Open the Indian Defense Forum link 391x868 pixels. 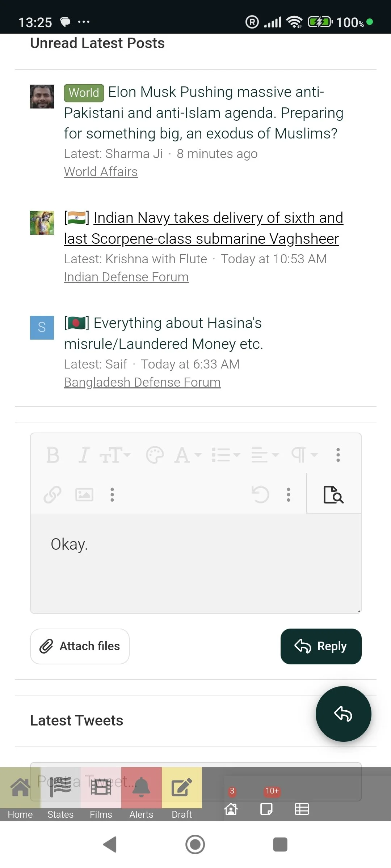[126, 277]
